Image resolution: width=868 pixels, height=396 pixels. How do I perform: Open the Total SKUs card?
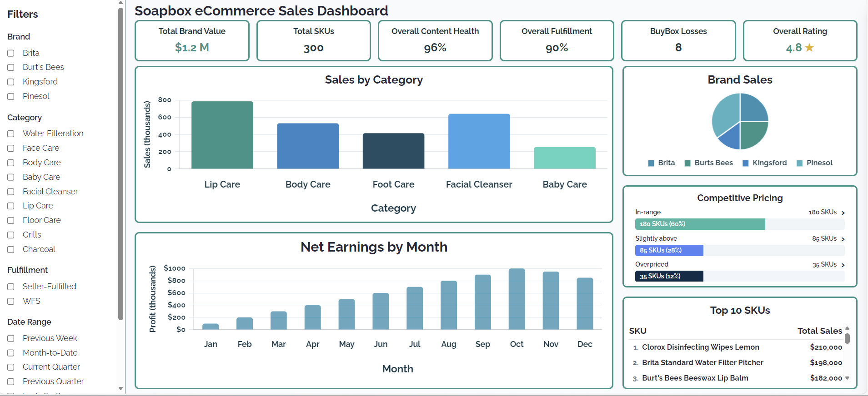point(314,40)
